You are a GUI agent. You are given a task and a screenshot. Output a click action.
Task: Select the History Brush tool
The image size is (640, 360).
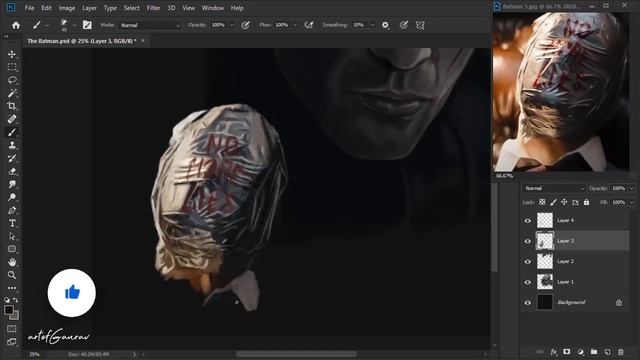[x=12, y=158]
